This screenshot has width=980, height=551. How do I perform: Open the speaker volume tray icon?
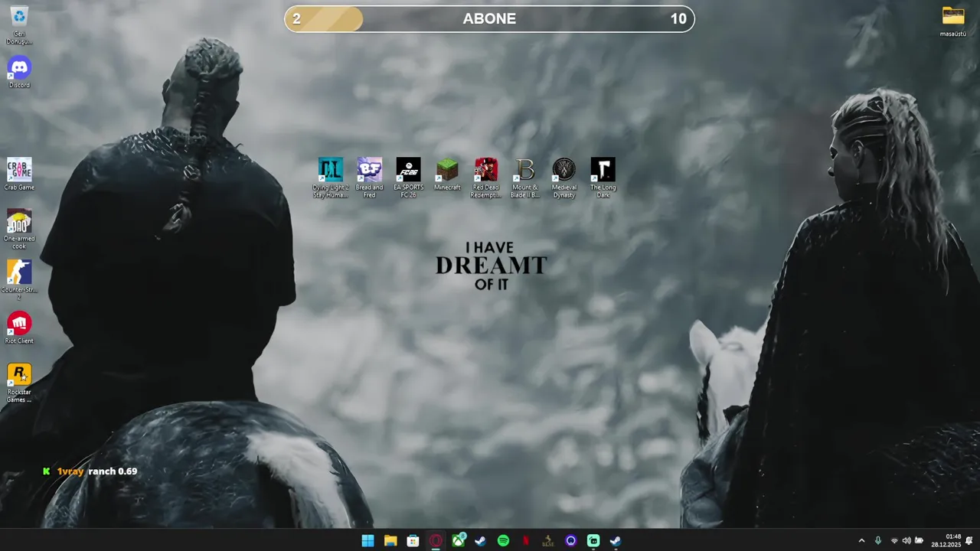[x=906, y=540]
